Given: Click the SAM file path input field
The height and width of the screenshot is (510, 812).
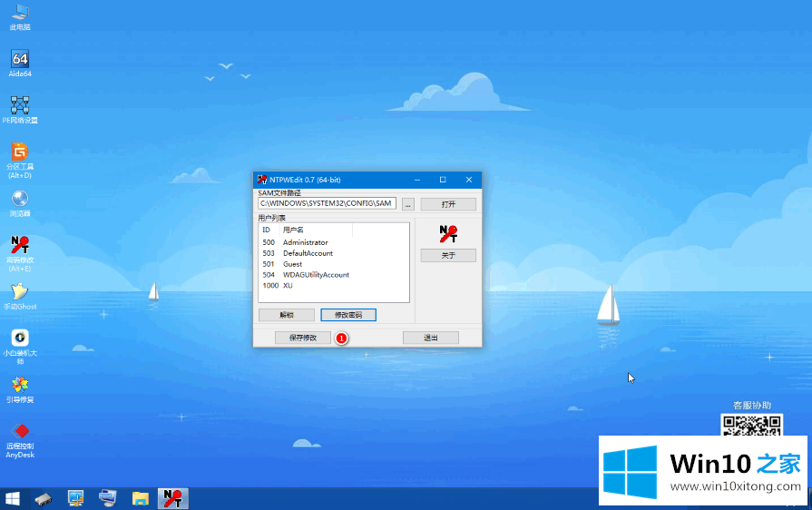Looking at the screenshot, I should pyautogui.click(x=327, y=203).
